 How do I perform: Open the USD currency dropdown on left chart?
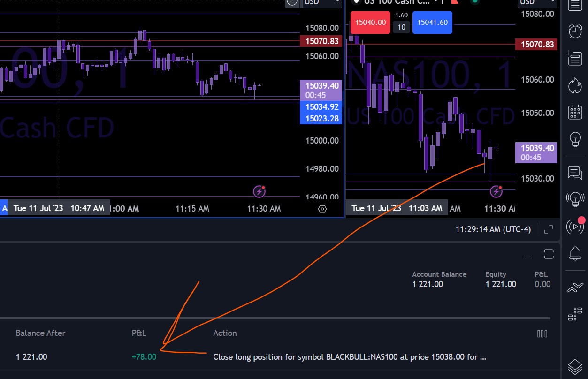(x=322, y=3)
